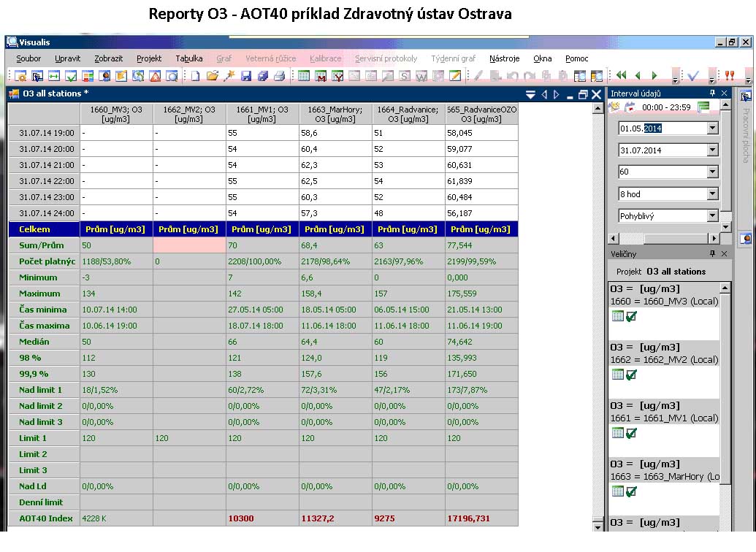
Task: Select the table icon with red M
Action: [x=321, y=76]
